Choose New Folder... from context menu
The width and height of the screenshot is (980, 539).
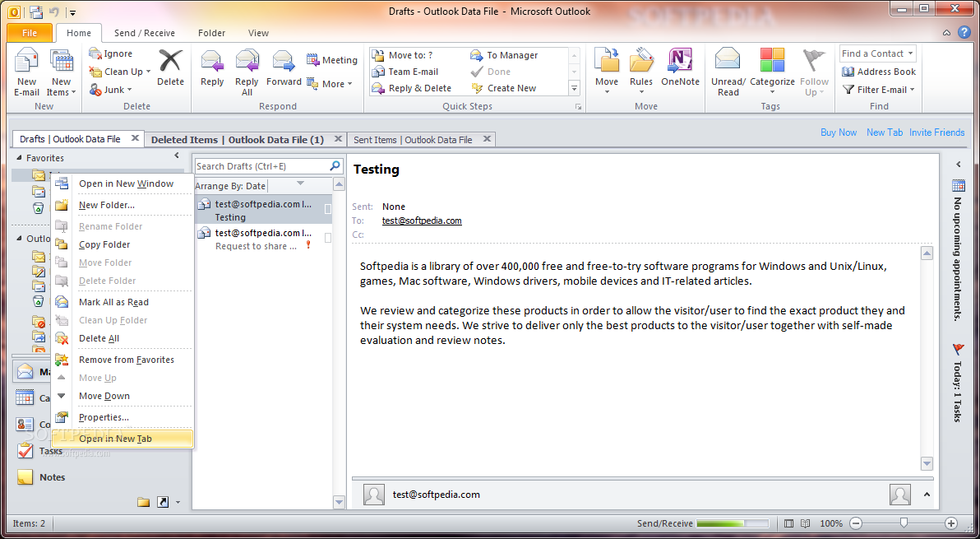[122, 205]
